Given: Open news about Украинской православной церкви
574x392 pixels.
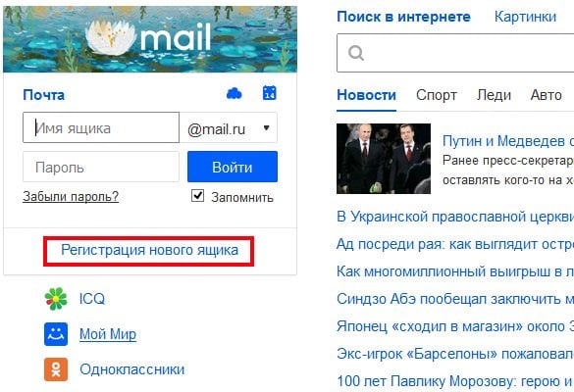Looking at the screenshot, I should coord(455,217).
